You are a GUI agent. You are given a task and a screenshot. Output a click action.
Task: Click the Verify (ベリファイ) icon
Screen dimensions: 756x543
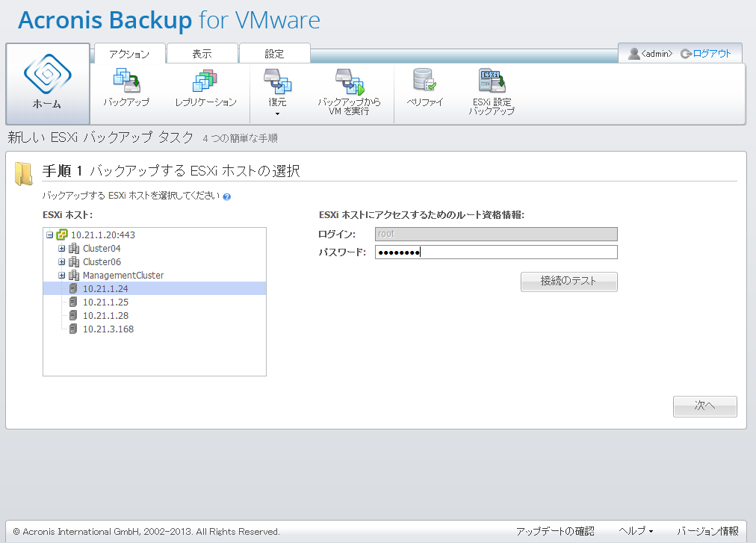(x=424, y=81)
